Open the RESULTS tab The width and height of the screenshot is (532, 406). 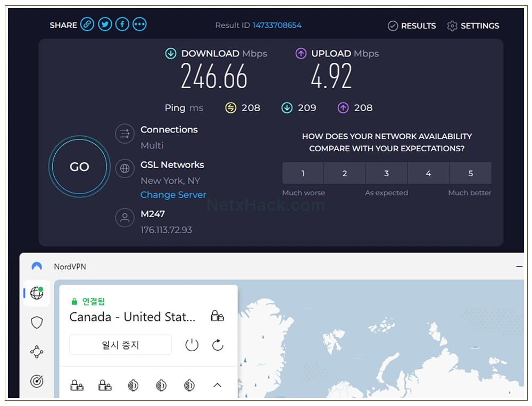412,26
